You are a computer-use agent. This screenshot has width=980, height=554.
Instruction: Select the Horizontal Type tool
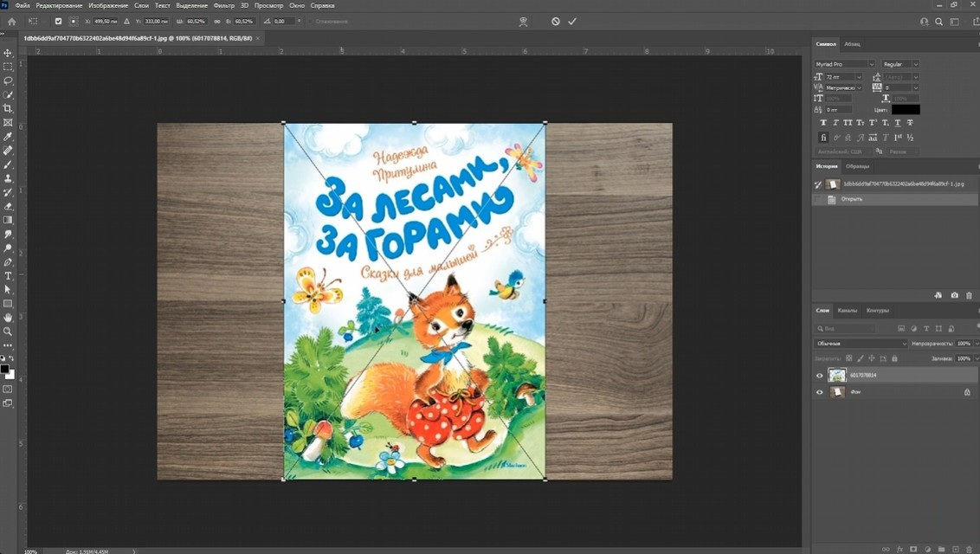8,276
